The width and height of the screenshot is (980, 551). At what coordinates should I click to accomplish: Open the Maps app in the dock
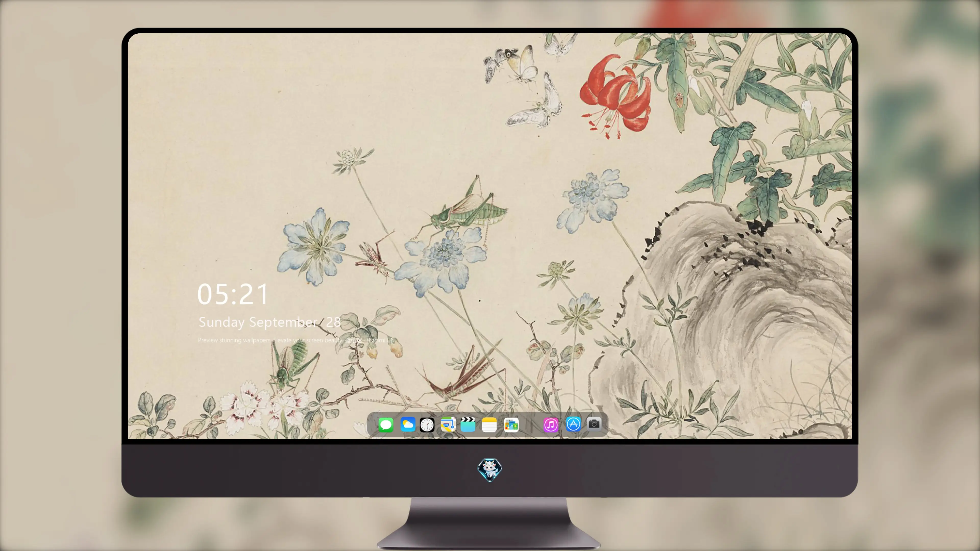(448, 424)
